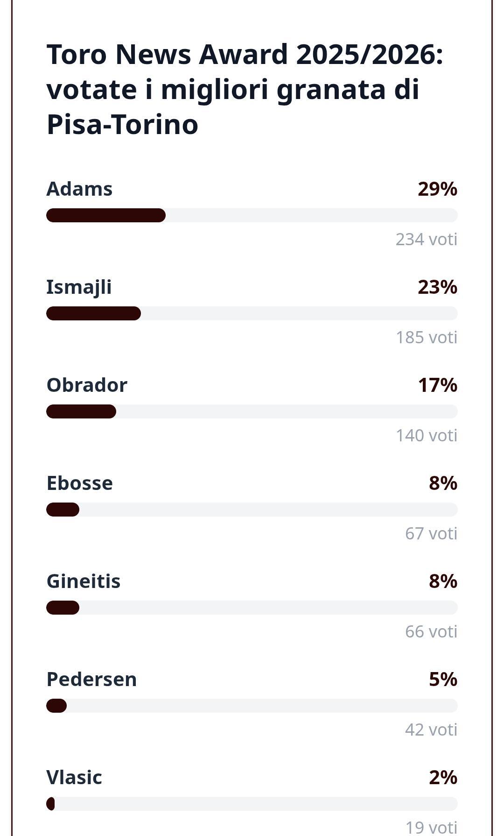This screenshot has width=504, height=836.
Task: Click the Adams vote progress bar
Action: pos(252,215)
